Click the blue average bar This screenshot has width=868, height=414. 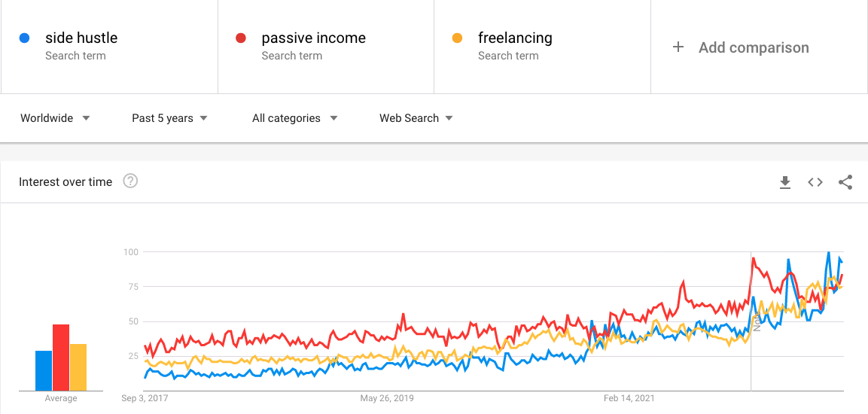click(44, 371)
